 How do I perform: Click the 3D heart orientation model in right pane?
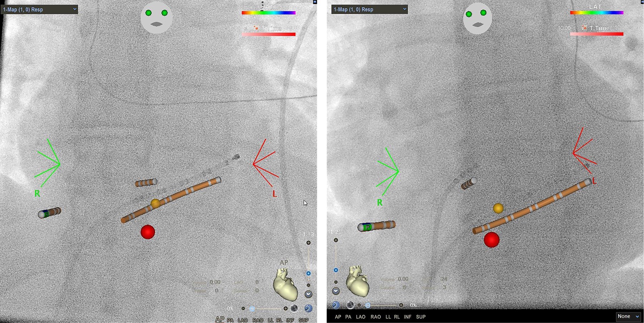point(358,280)
